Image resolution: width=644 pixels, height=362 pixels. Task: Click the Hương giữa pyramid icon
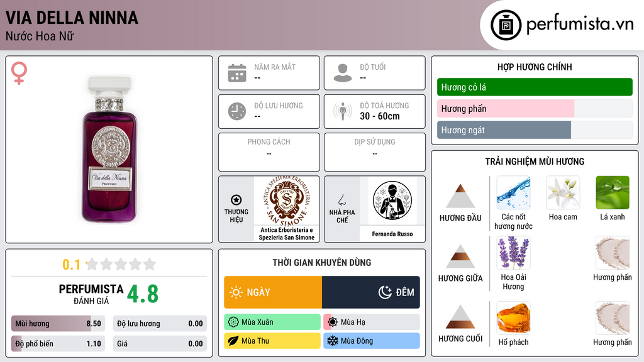(460, 256)
